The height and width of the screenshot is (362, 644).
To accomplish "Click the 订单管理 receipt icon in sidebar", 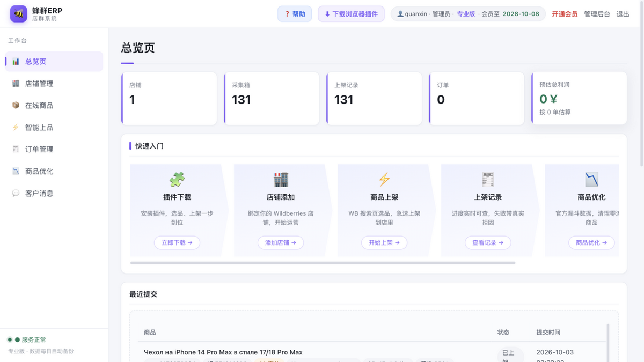I will (16, 150).
